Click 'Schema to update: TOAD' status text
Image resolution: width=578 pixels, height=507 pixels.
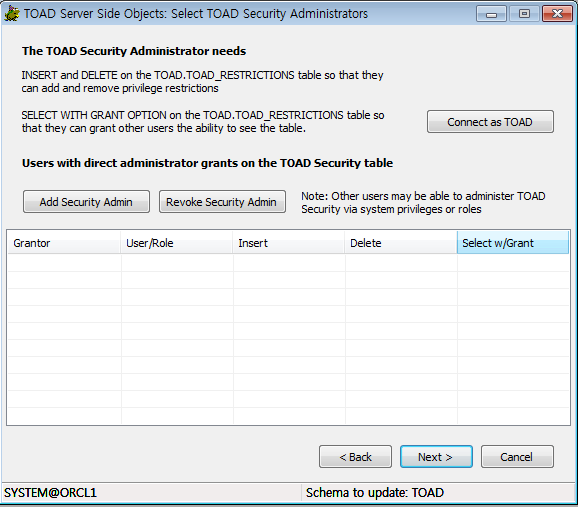(x=375, y=493)
